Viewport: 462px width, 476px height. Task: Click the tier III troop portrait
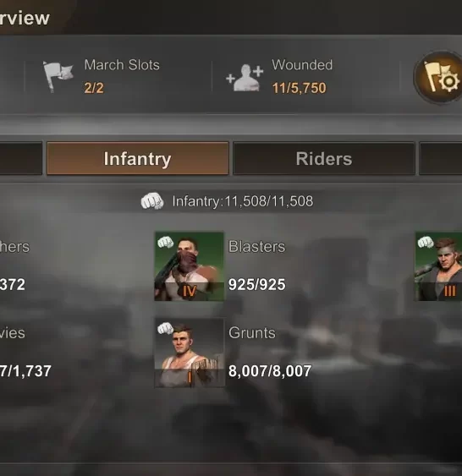pos(438,266)
